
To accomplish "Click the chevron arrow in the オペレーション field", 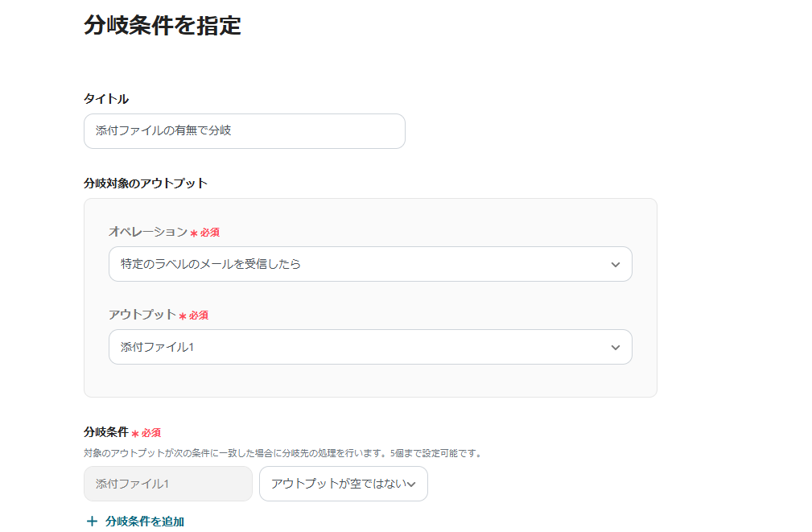I will pos(616,264).
